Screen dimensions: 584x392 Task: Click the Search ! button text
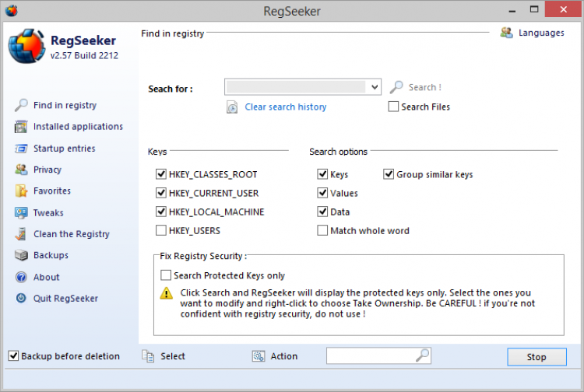424,87
